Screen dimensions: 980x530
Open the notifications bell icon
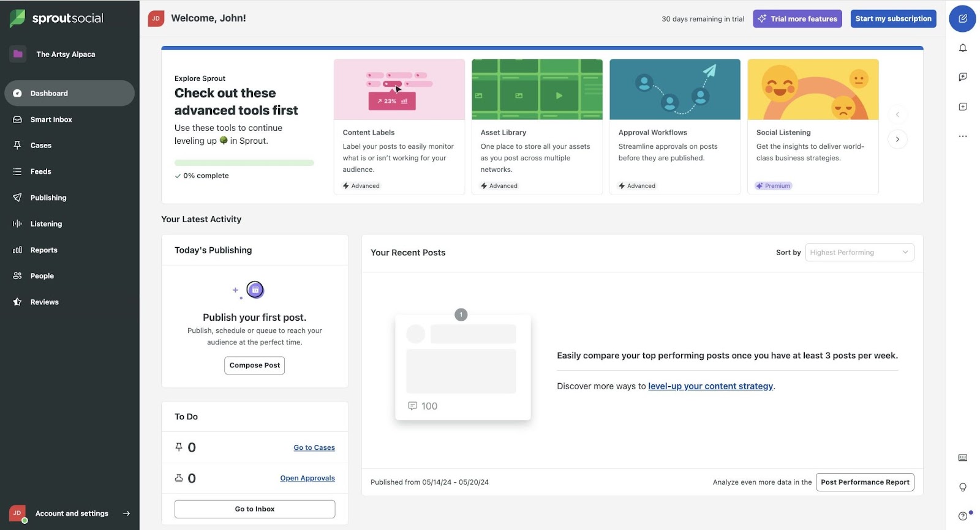coord(963,48)
